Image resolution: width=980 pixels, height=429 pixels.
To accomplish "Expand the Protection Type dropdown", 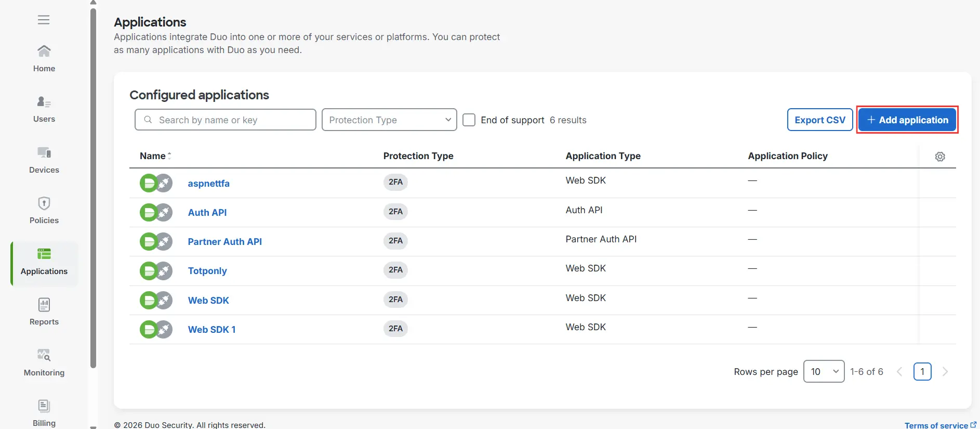I will pos(389,120).
